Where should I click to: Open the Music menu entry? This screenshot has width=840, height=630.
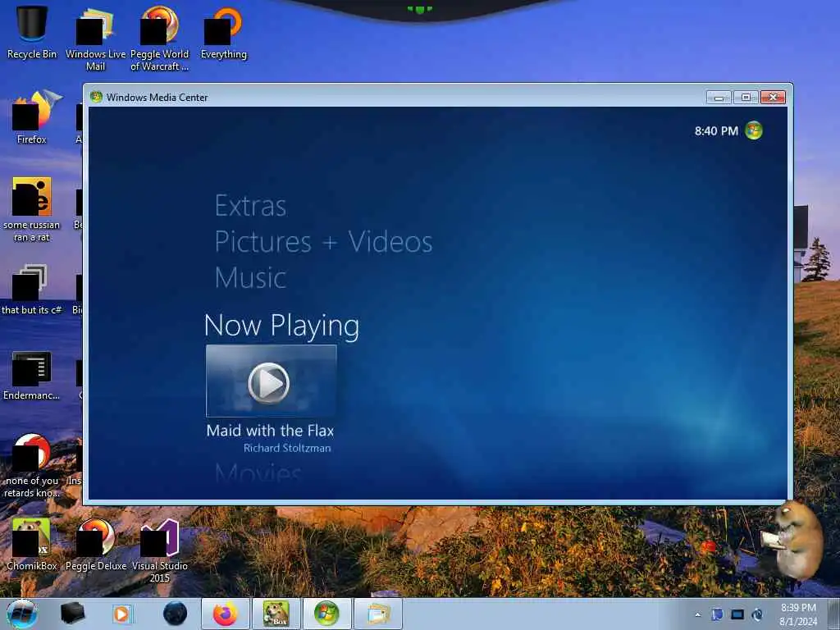pos(250,277)
